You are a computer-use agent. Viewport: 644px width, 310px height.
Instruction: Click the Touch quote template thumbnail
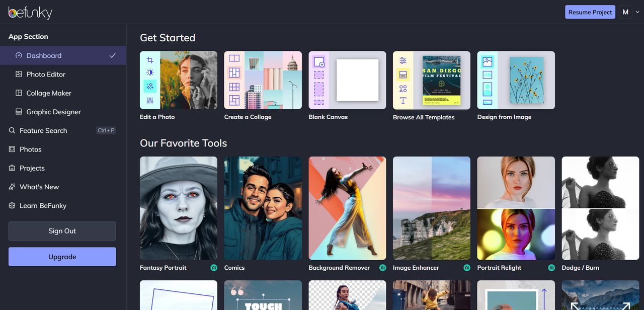coord(263,295)
